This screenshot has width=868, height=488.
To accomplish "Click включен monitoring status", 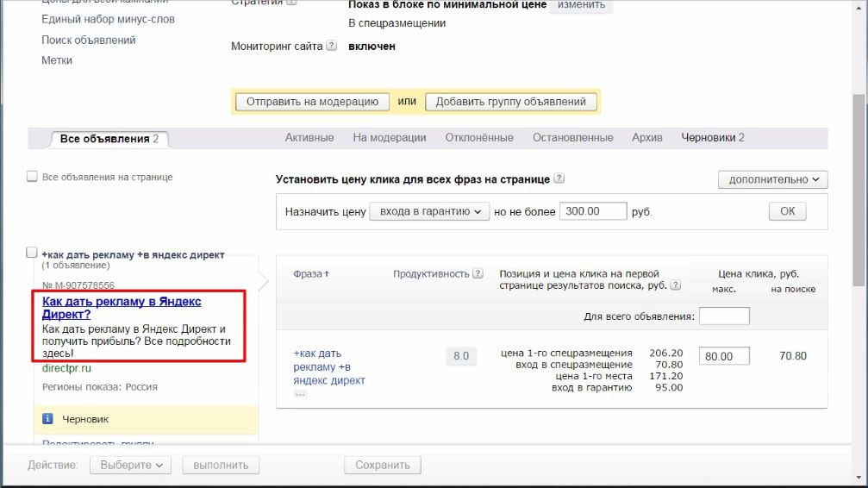I will click(372, 47).
